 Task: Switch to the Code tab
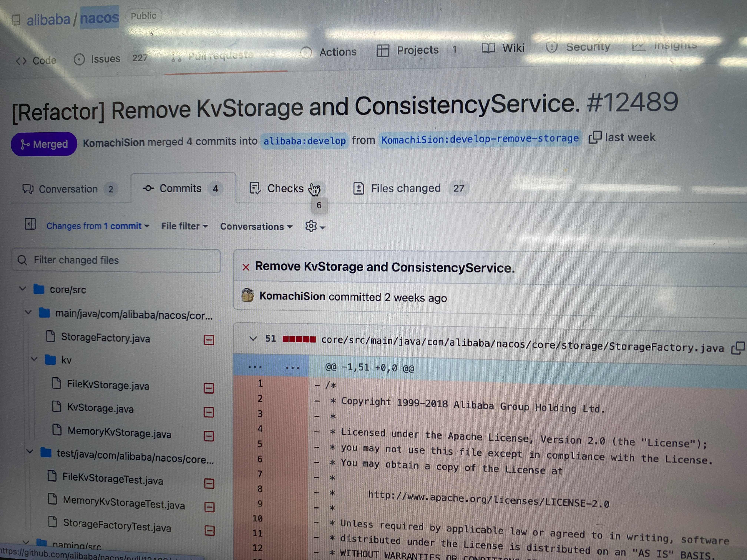[36, 61]
